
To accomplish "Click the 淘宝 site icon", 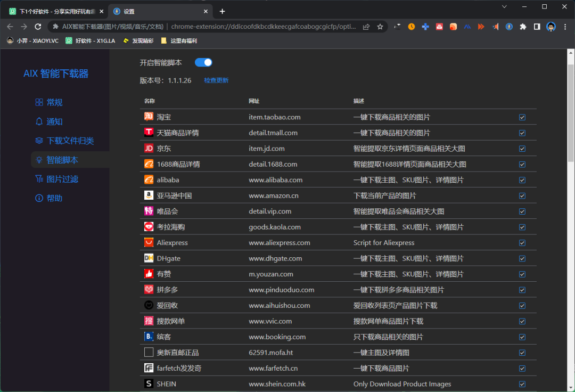I will [x=149, y=117].
